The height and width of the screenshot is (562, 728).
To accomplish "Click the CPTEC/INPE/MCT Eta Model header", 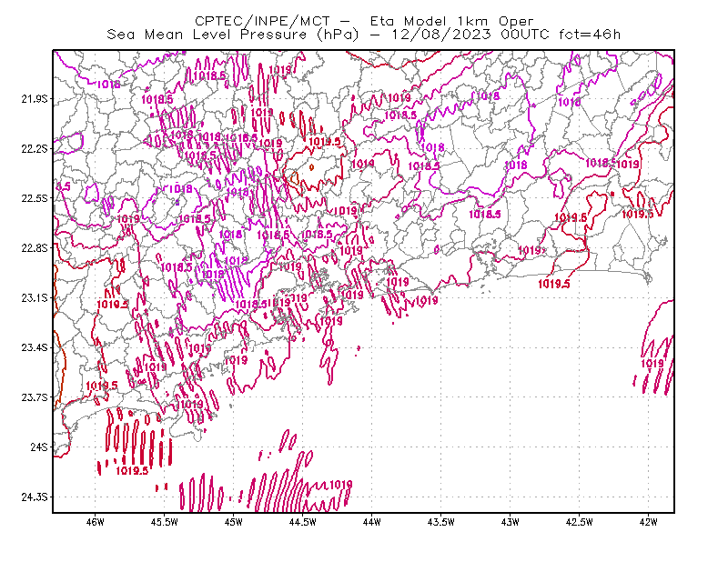I will tap(364, 21).
